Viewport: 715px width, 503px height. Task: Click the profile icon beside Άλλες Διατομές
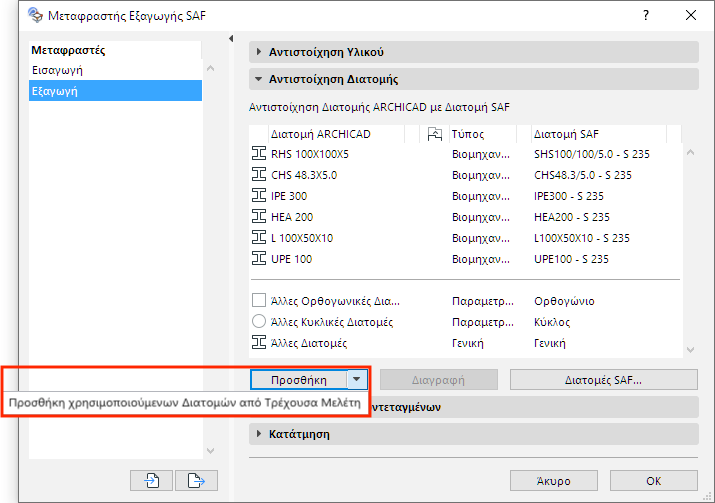pos(259,342)
